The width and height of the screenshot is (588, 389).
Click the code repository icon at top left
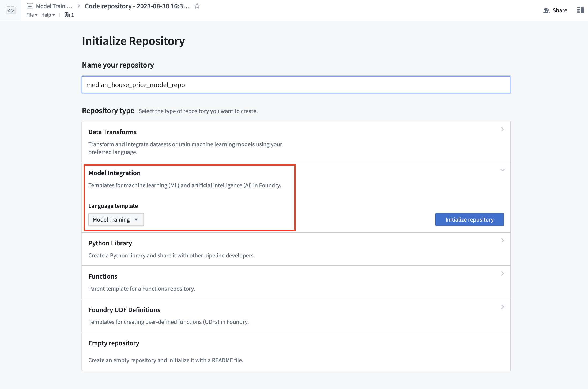coord(11,10)
